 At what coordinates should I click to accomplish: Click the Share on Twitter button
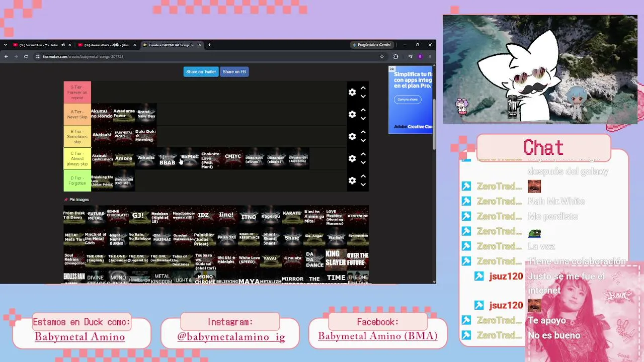[201, 72]
